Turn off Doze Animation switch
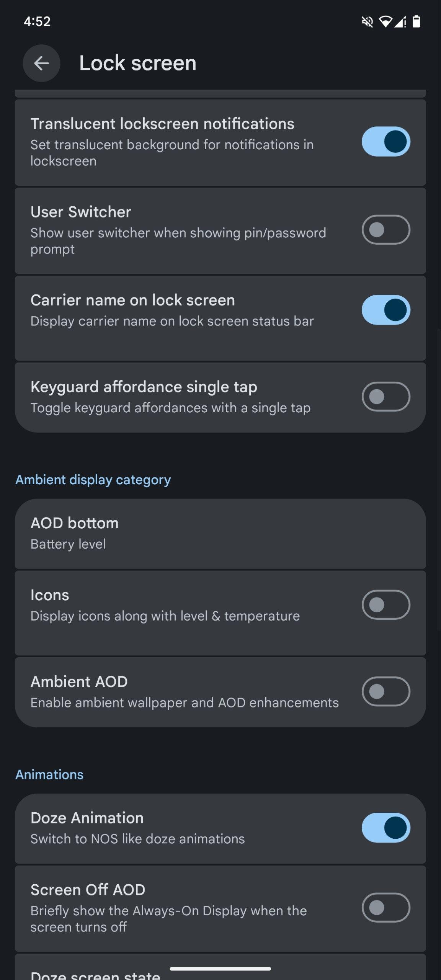Image resolution: width=441 pixels, height=980 pixels. click(x=386, y=828)
